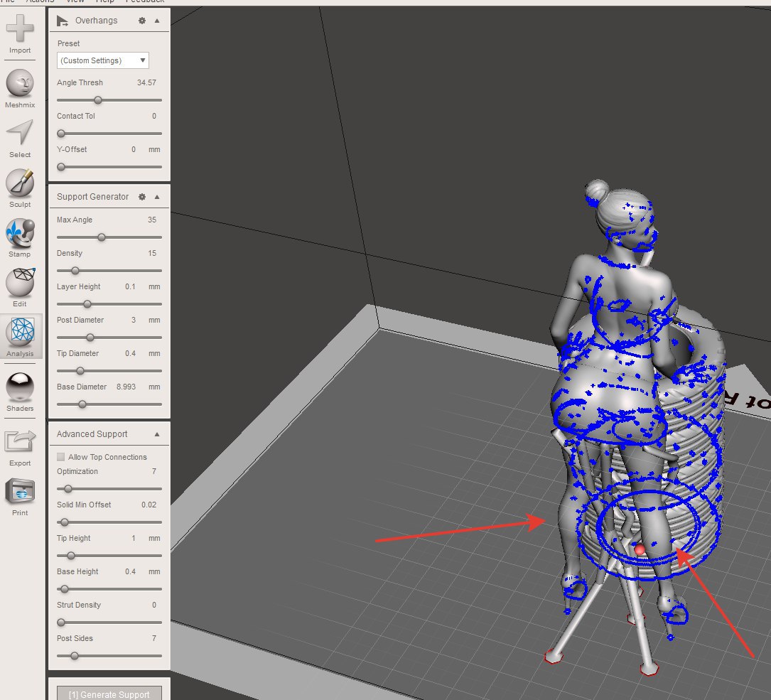
Task: Activate the Select tool
Action: 20,134
